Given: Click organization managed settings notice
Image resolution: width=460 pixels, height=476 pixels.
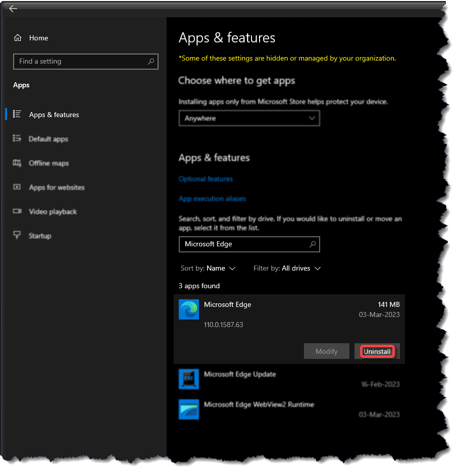Looking at the screenshot, I should pos(287,58).
